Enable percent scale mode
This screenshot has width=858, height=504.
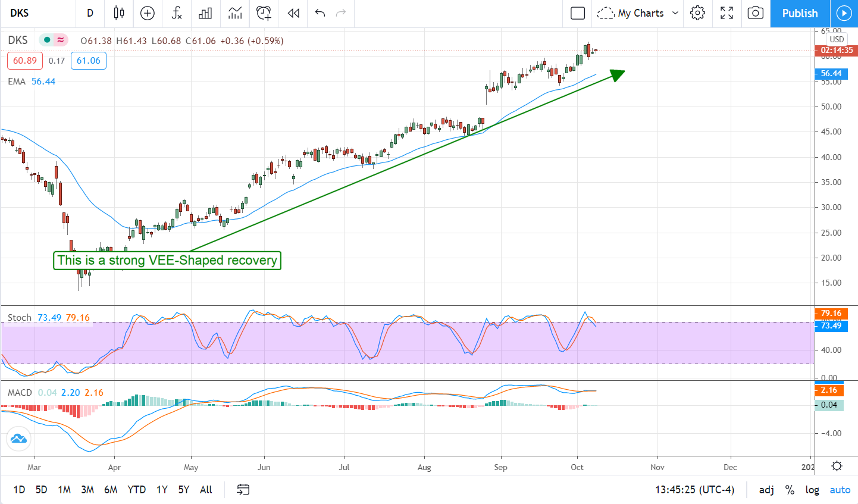pyautogui.click(x=790, y=490)
